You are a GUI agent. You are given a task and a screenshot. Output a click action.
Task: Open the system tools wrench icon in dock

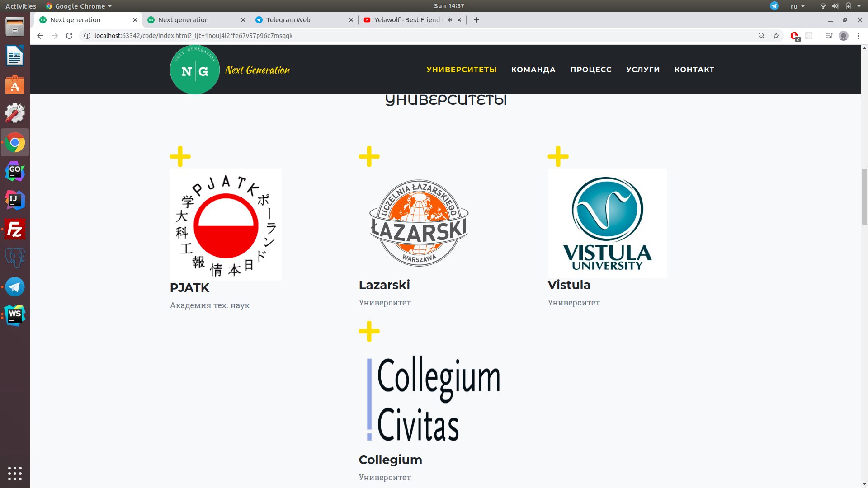pos(15,113)
